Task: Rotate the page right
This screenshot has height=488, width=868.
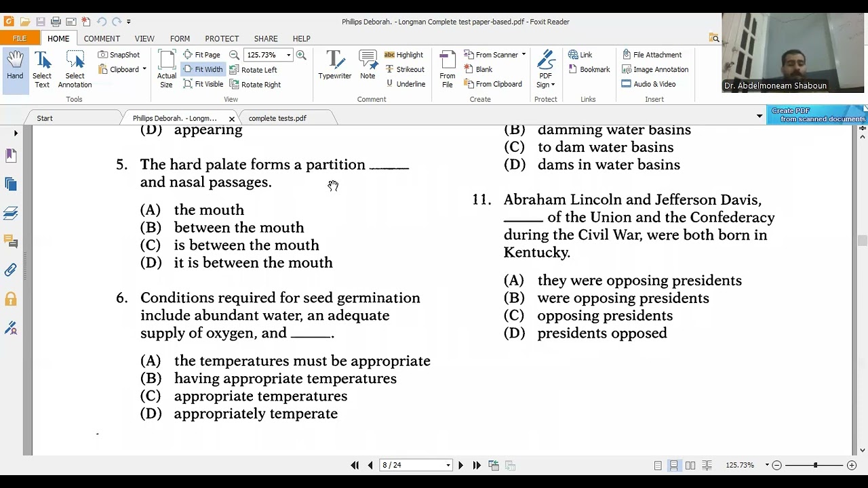Action: (x=255, y=85)
